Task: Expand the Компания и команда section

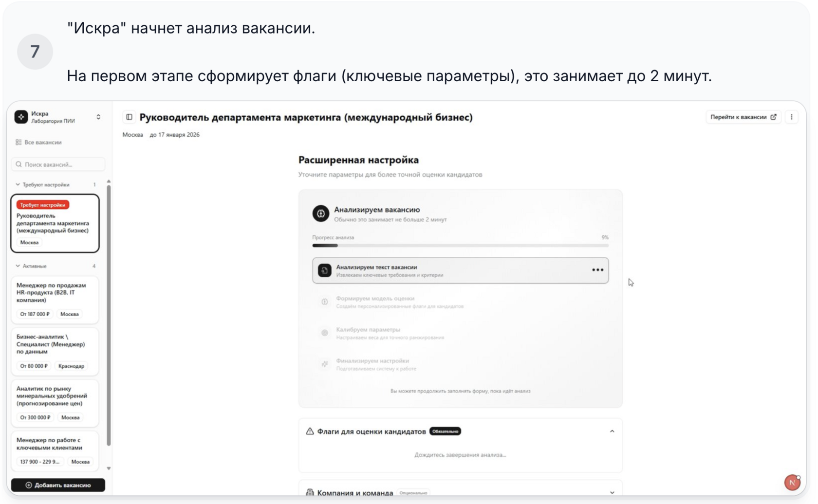Action: click(612, 492)
